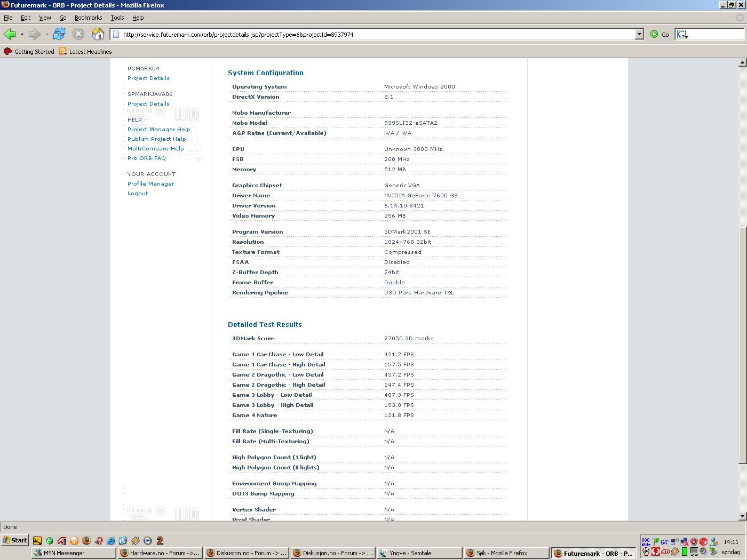Open the green battery-like tray icon
The image size is (747, 560).
pyautogui.click(x=685, y=551)
